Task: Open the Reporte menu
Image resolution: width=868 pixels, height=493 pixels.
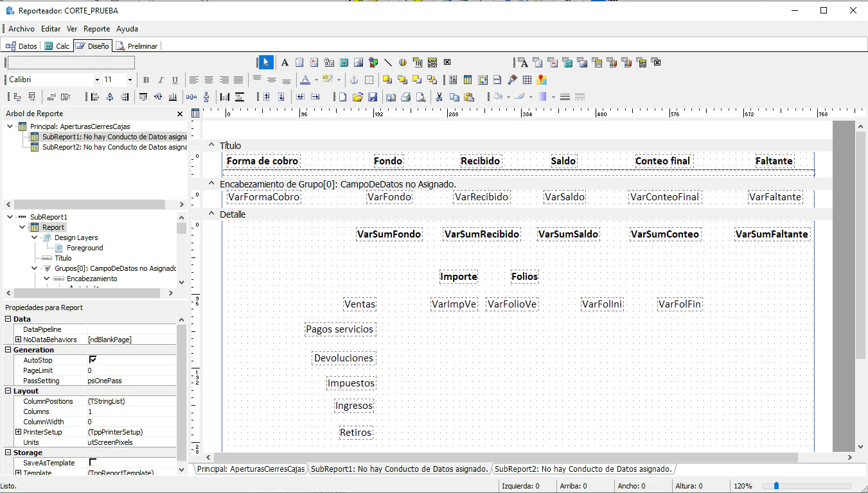Action: click(96, 28)
